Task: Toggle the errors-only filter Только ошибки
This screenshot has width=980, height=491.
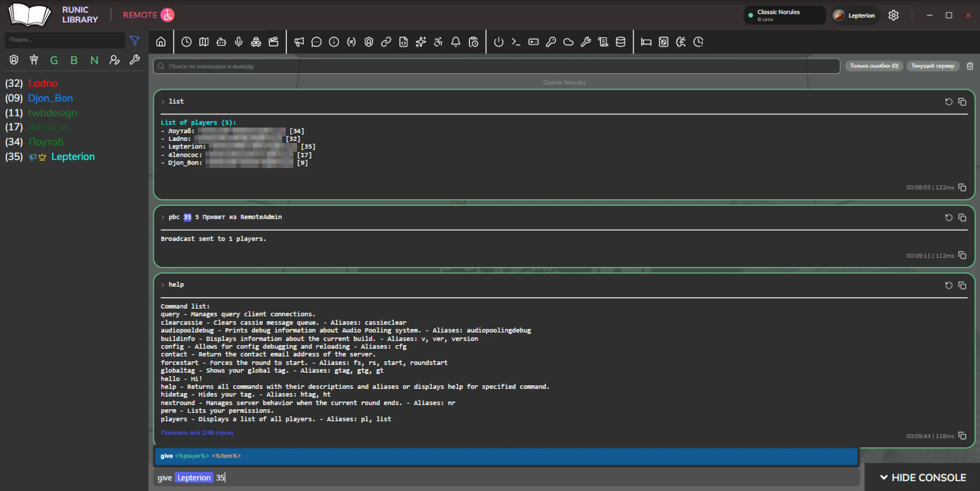Action: (874, 66)
